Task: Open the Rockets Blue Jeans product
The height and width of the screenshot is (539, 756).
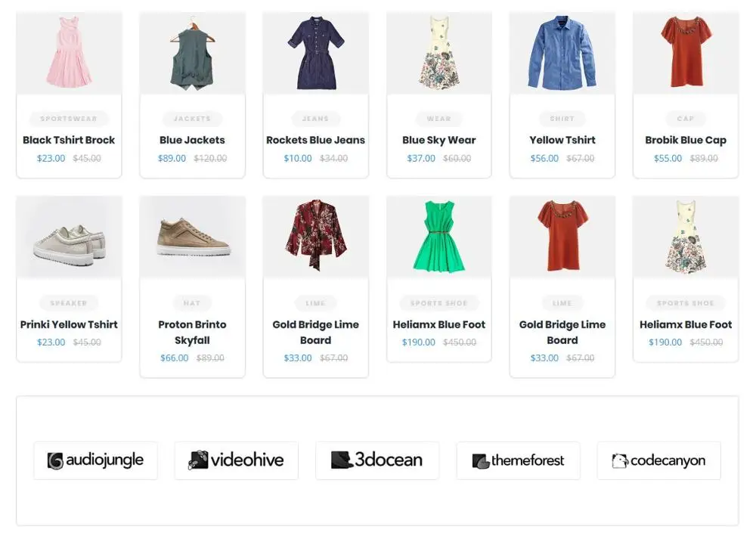Action: pyautogui.click(x=315, y=140)
